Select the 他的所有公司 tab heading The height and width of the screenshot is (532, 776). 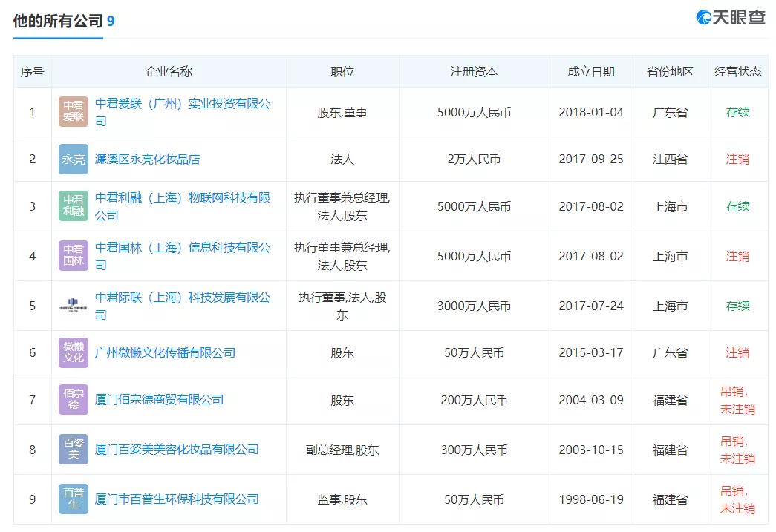coord(58,21)
